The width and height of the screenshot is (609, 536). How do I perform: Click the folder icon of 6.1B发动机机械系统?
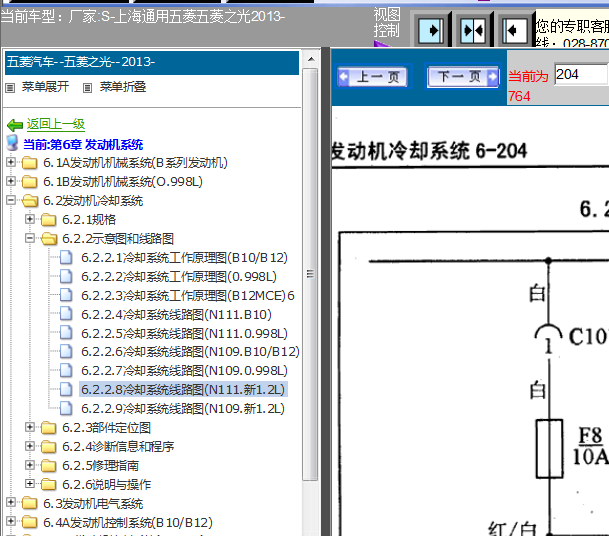point(30,181)
